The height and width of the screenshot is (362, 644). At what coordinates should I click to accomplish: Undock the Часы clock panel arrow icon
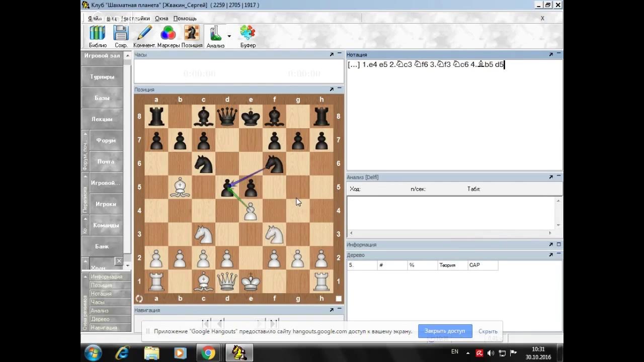(x=332, y=54)
